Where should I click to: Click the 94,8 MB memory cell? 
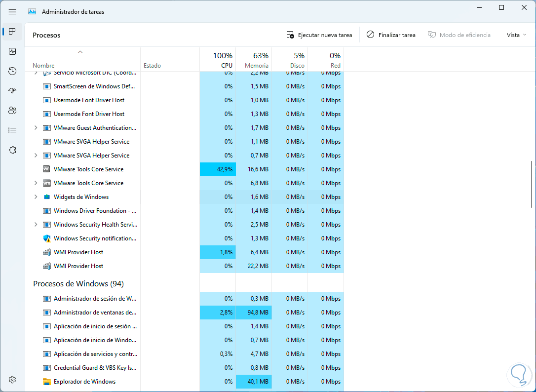[x=254, y=313]
